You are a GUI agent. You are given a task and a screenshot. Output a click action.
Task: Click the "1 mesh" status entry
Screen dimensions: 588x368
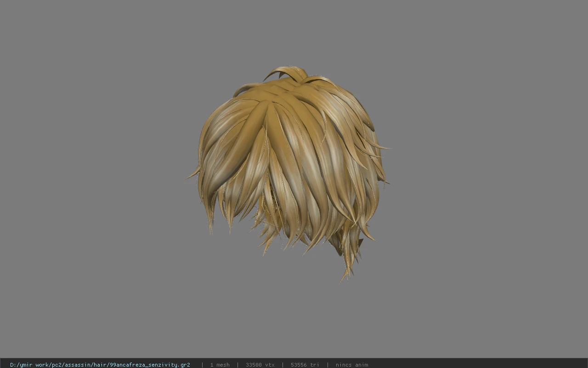[220, 365]
